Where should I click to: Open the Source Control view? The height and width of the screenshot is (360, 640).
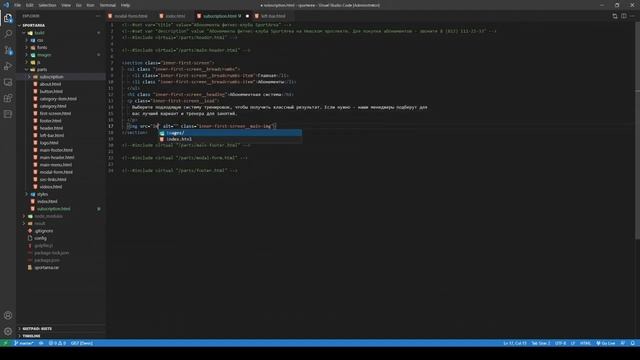pos(8,50)
